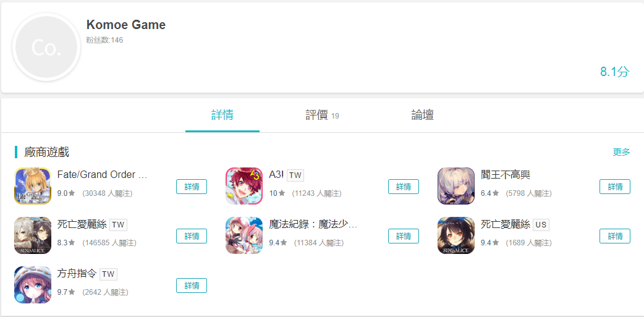The image size is (644, 317).
Task: Click the Komoe Game avatar circle
Action: coord(46,47)
